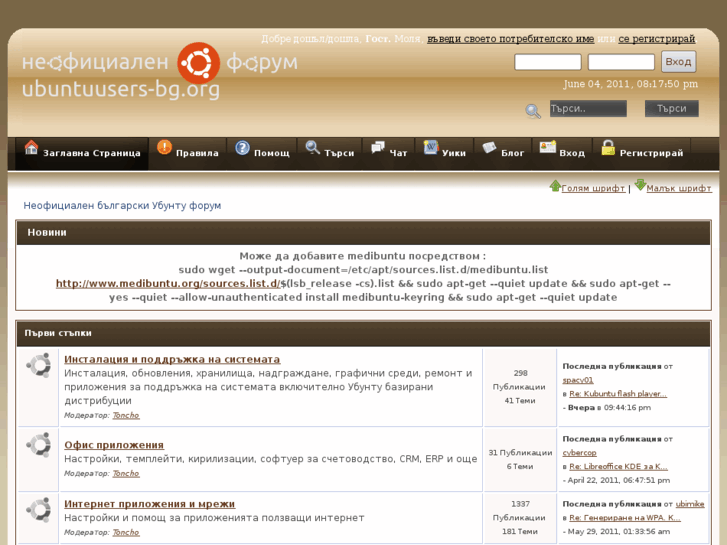Click the ID card icon next to Вход

(548, 147)
